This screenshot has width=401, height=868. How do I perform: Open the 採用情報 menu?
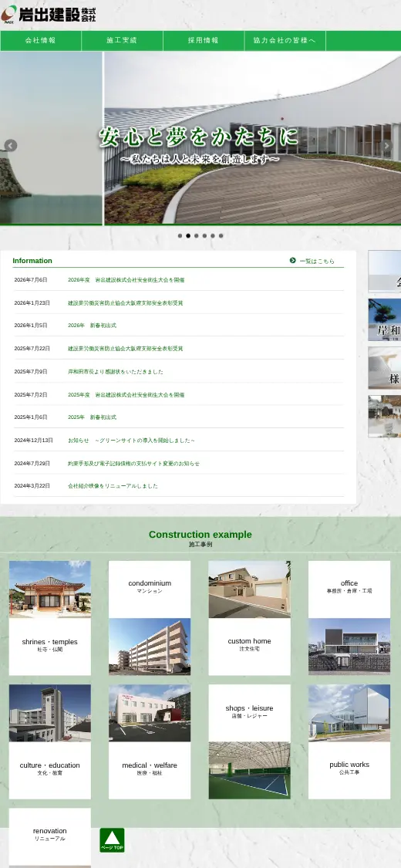coord(204,40)
